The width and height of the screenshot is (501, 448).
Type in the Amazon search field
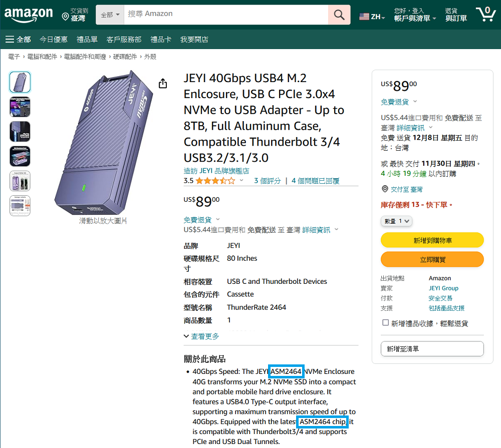[225, 15]
